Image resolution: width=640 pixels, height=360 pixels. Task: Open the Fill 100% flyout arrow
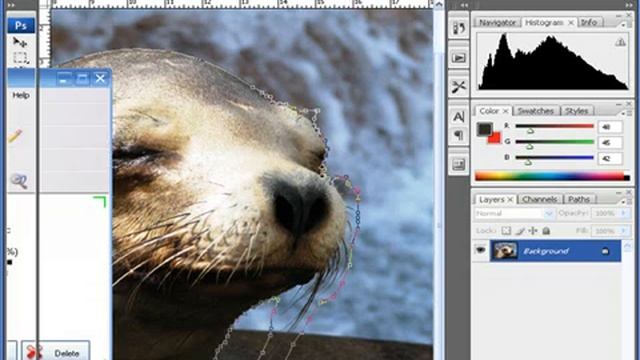pyautogui.click(x=624, y=231)
